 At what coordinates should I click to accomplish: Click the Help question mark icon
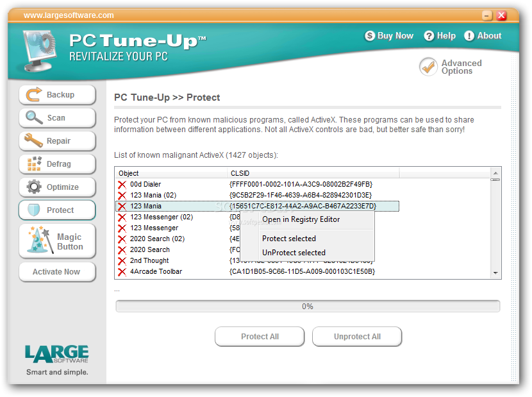pos(429,36)
